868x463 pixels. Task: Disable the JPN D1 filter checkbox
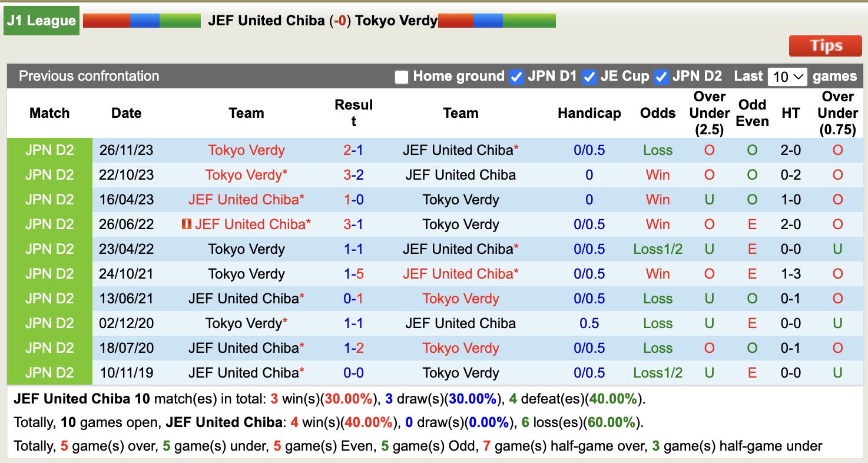[516, 77]
